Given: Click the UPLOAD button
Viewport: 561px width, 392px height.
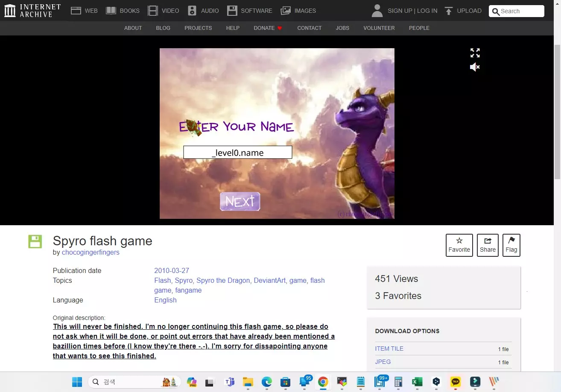Looking at the screenshot, I should point(463,11).
